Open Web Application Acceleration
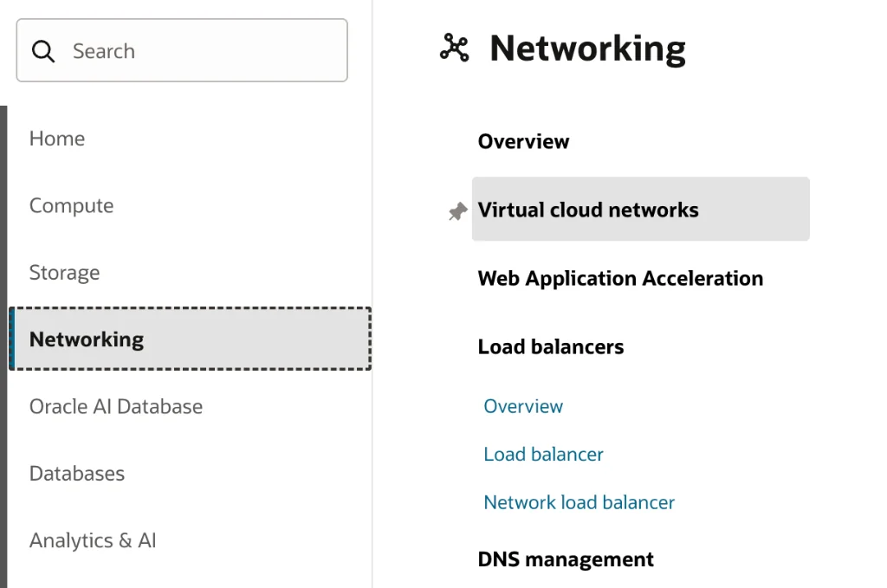Screen dimensions: 887x588 (x=620, y=278)
